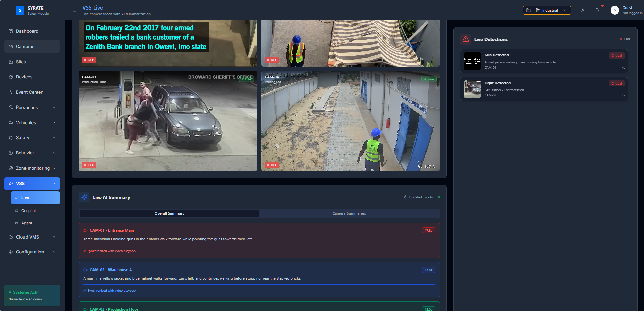Click the Live Detections warning triangle icon
This screenshot has height=311, width=644.
465,39
